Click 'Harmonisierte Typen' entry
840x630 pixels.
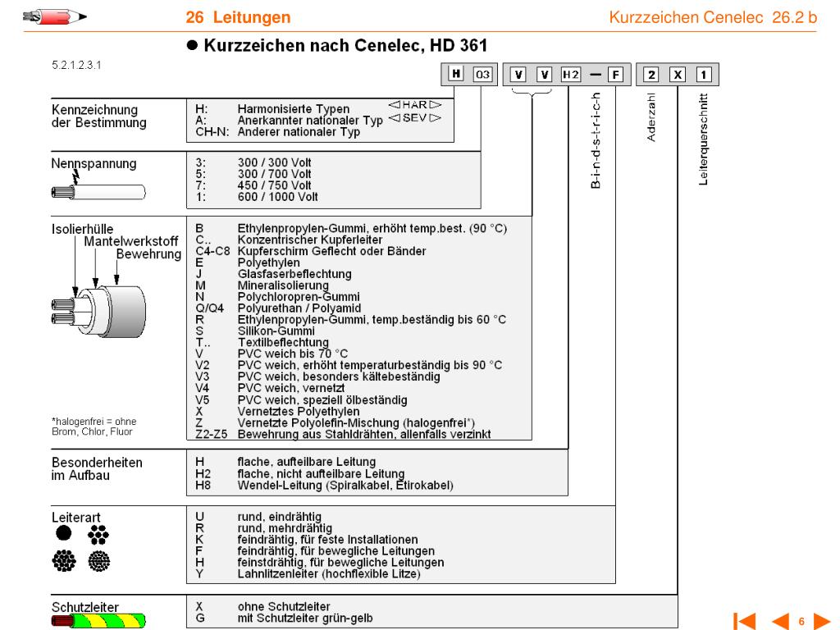(x=294, y=109)
